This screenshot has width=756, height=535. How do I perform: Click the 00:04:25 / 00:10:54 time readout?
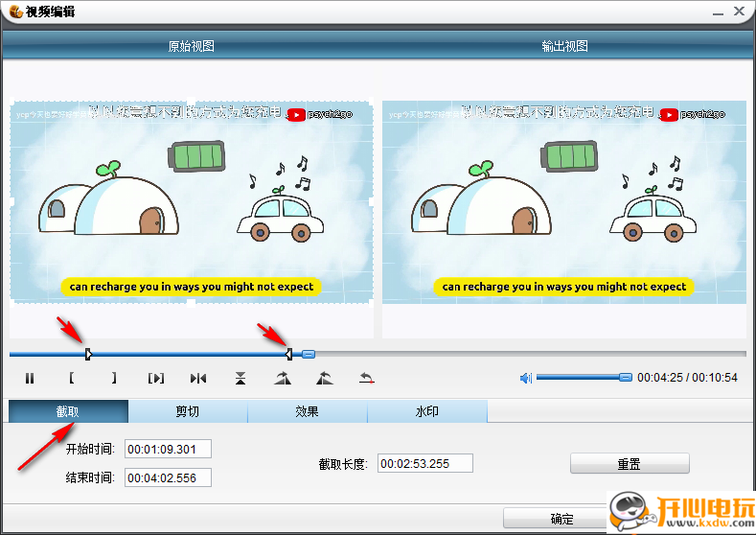(x=687, y=378)
